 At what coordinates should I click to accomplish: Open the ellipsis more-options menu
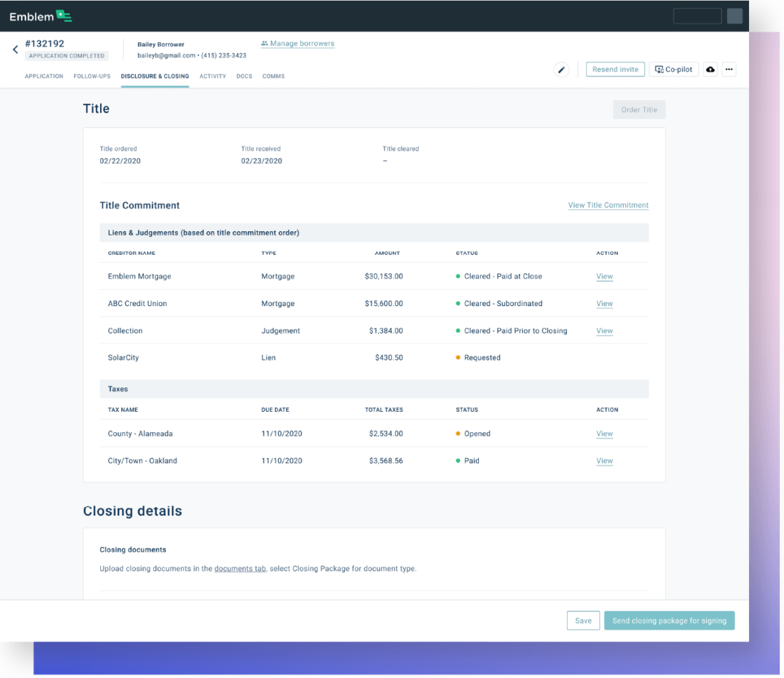(729, 69)
